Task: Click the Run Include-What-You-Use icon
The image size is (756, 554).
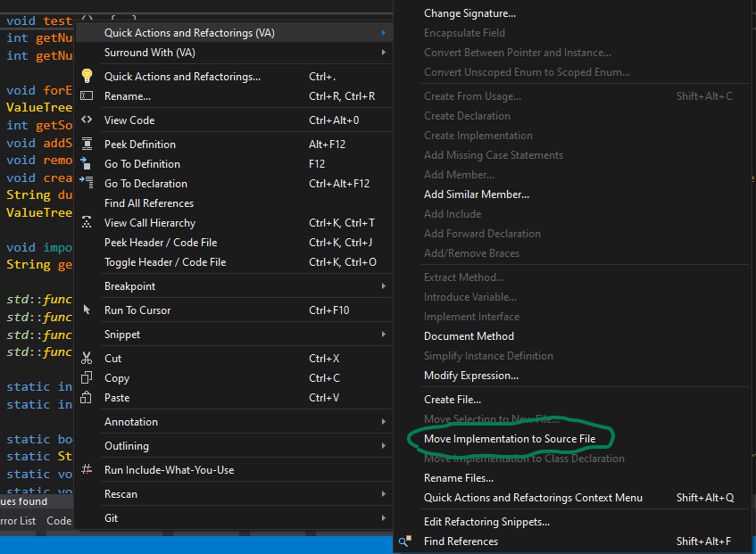Action: pos(87,468)
